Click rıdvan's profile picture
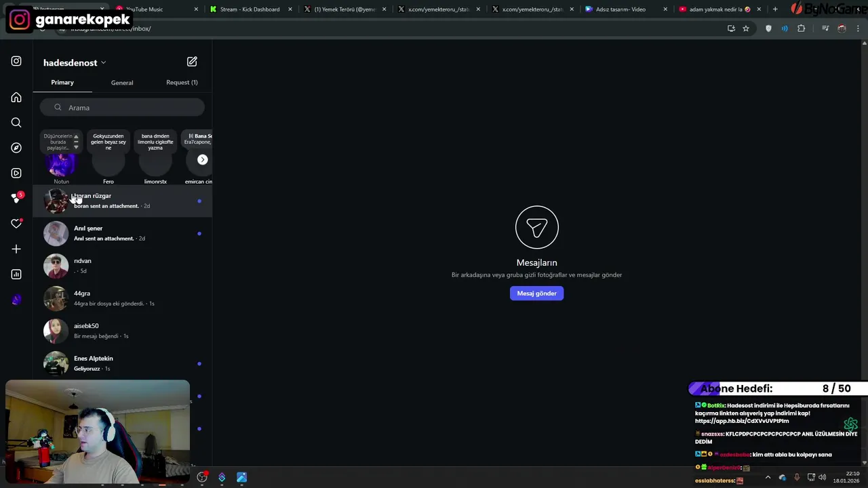 [56, 266]
